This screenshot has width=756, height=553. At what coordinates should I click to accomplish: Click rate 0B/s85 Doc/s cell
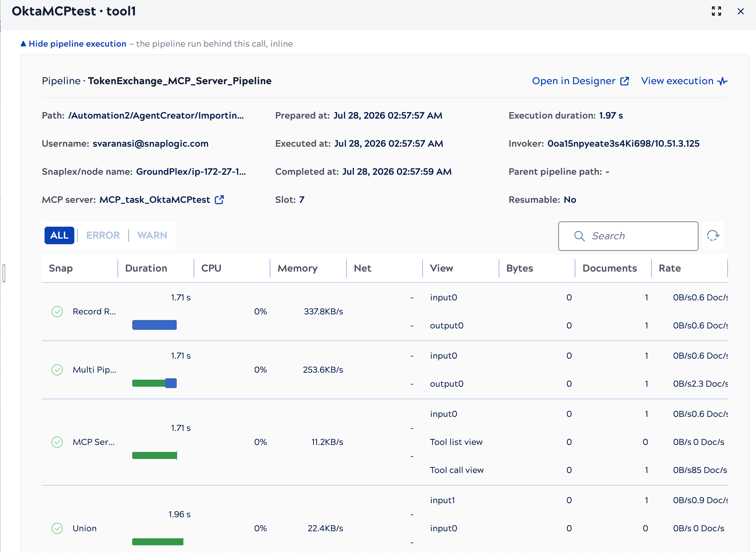click(x=700, y=470)
